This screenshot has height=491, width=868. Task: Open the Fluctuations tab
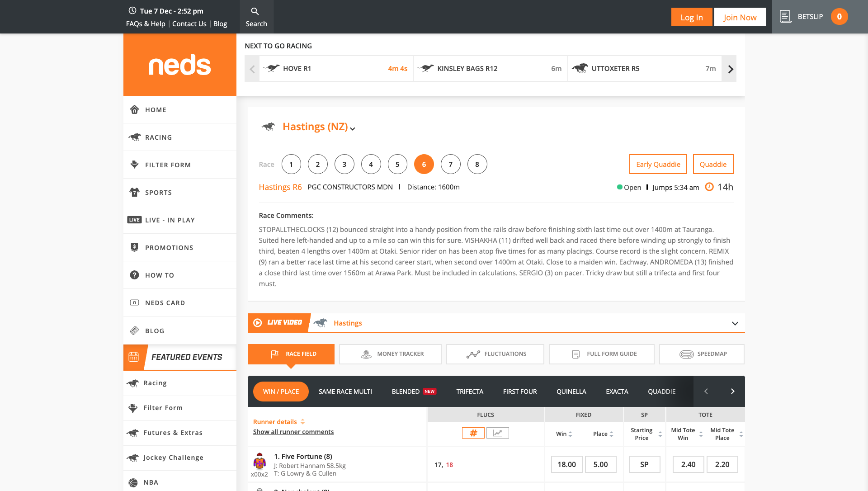495,354
